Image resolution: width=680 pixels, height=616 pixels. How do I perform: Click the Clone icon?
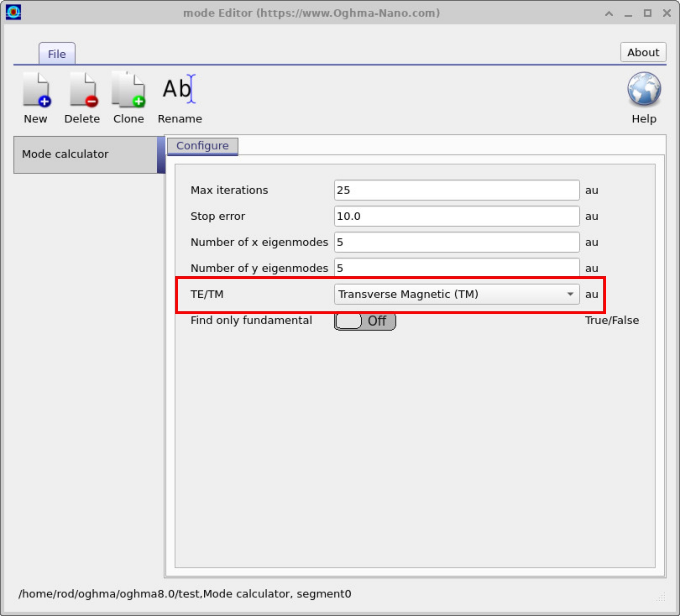[x=128, y=90]
